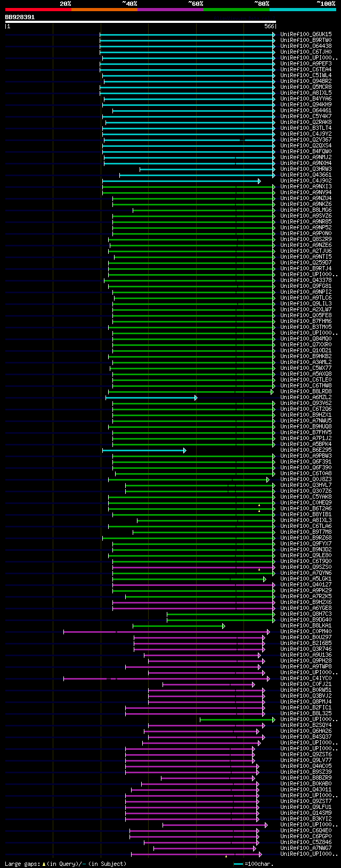
Task: Select UniRef100_B2SQY4 label
Action: pyautogui.click(x=306, y=725)
